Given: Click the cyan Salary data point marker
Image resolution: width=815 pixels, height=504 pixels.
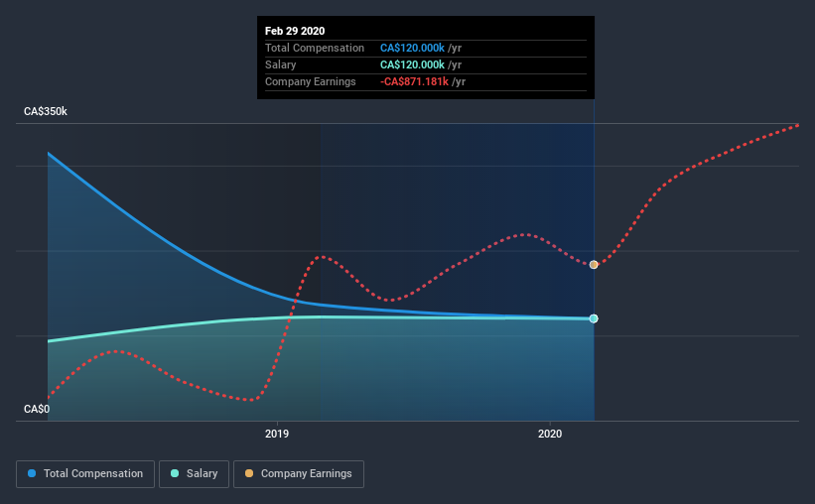Looking at the screenshot, I should pyautogui.click(x=594, y=318).
